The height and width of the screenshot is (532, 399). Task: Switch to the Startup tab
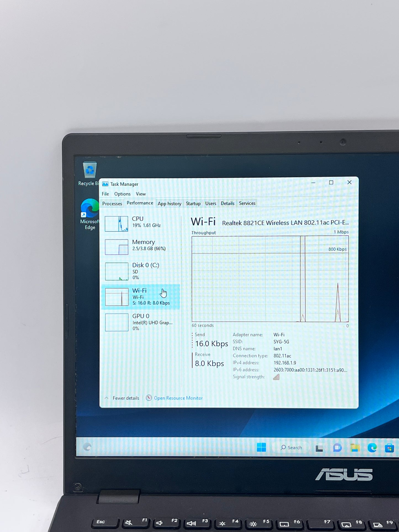pos(193,204)
